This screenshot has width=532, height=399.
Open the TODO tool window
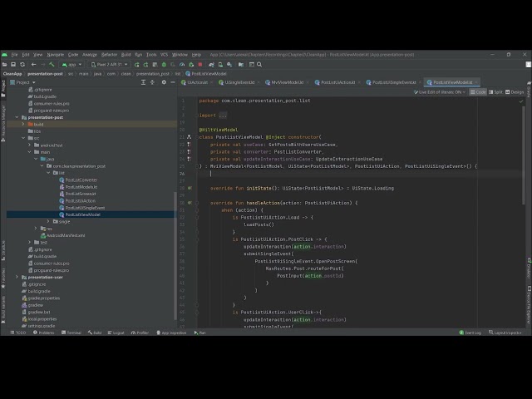point(18,332)
